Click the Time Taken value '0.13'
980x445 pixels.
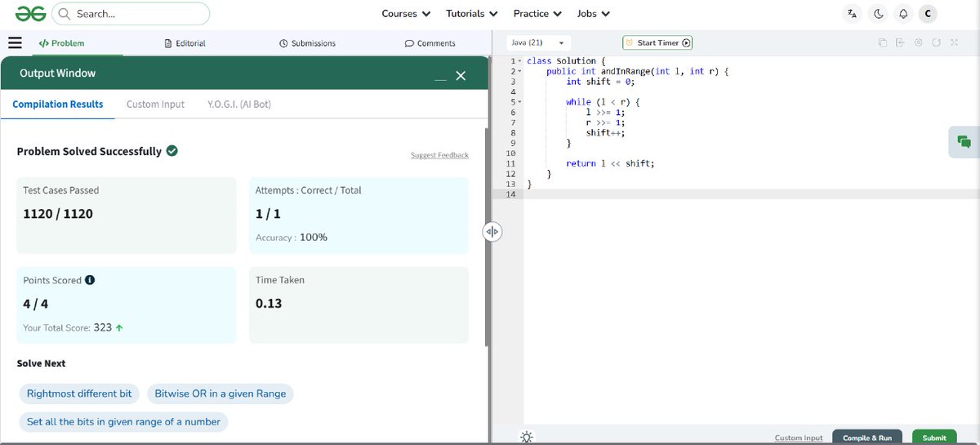(x=269, y=303)
